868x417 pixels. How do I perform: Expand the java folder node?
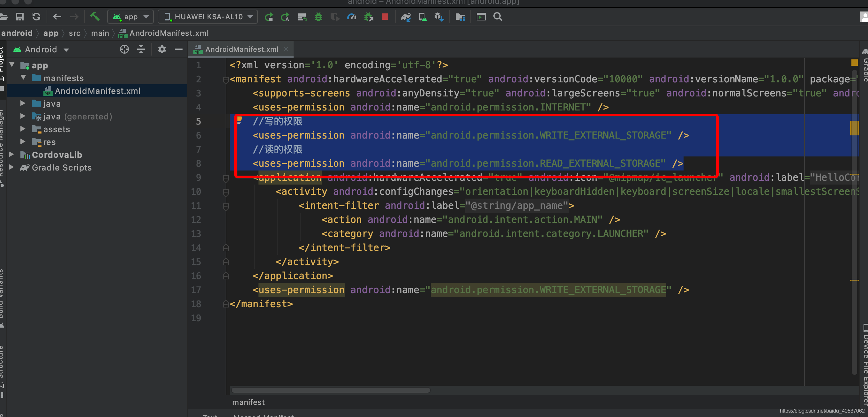tap(23, 103)
